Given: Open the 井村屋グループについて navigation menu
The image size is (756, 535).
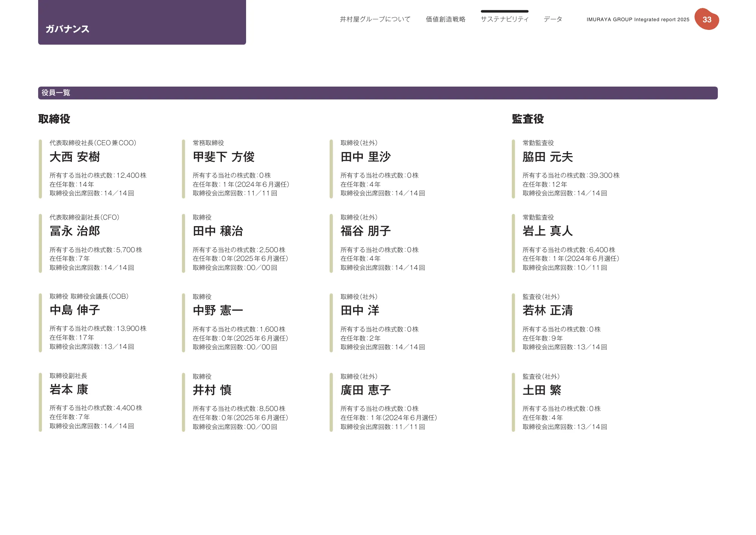Looking at the screenshot, I should coord(376,19).
